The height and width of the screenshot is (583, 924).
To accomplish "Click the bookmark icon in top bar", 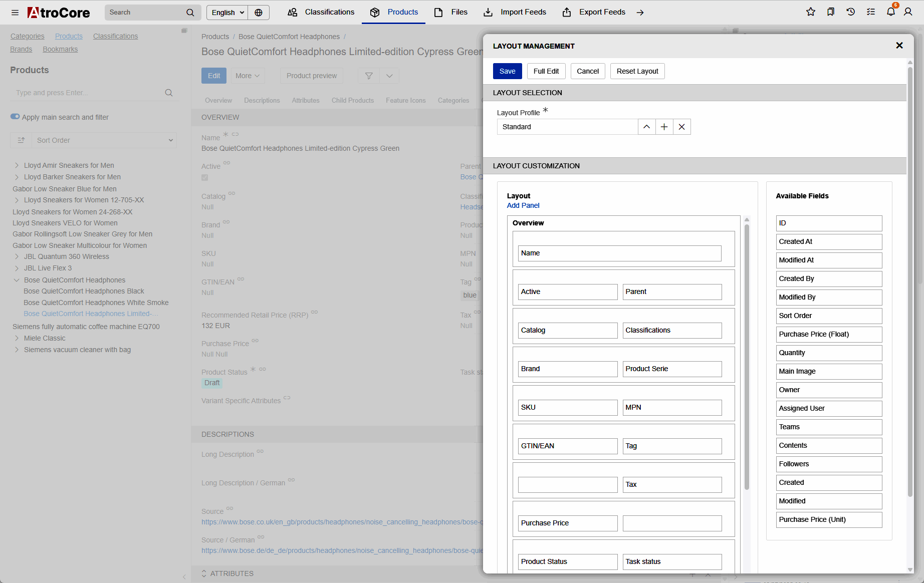I will coord(830,12).
